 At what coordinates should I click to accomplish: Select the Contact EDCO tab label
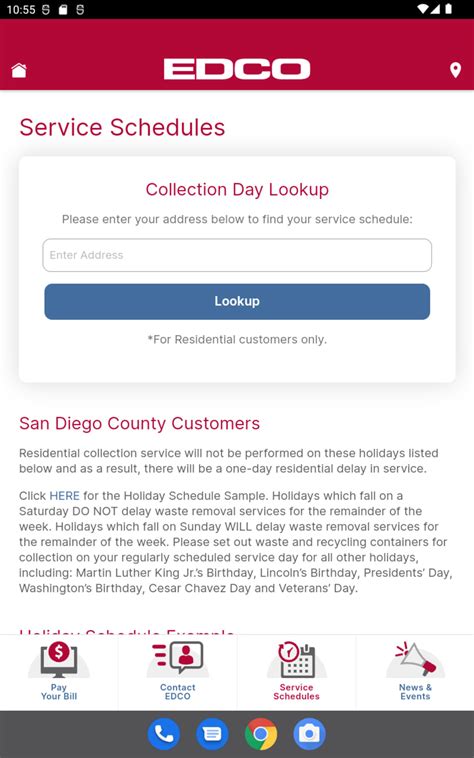[177, 692]
